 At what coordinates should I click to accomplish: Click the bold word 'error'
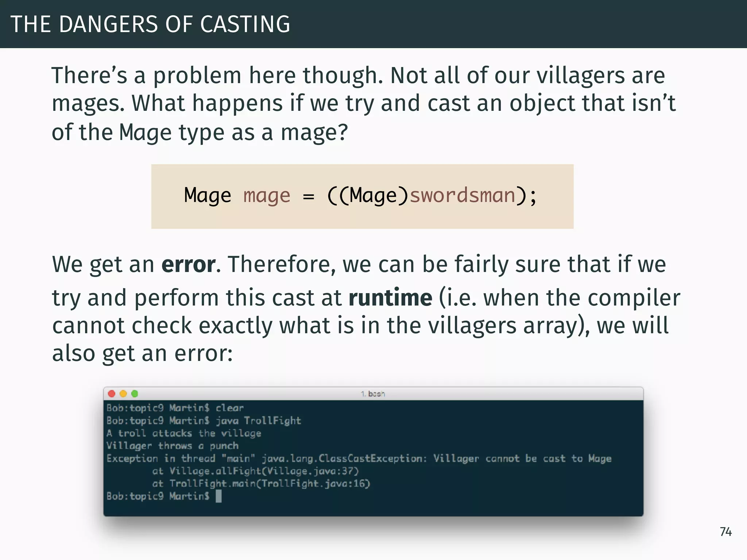tap(189, 264)
